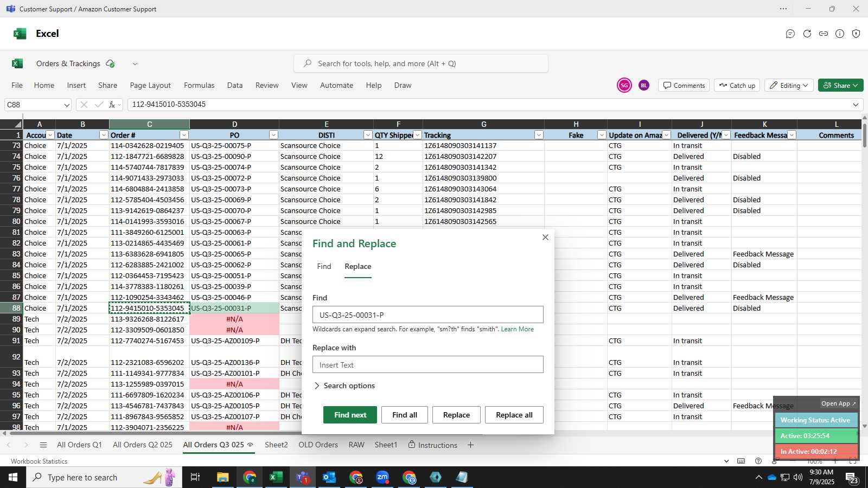The width and height of the screenshot is (868, 488).
Task: Select cell with order 114-0342628-0219405
Action: (x=149, y=145)
